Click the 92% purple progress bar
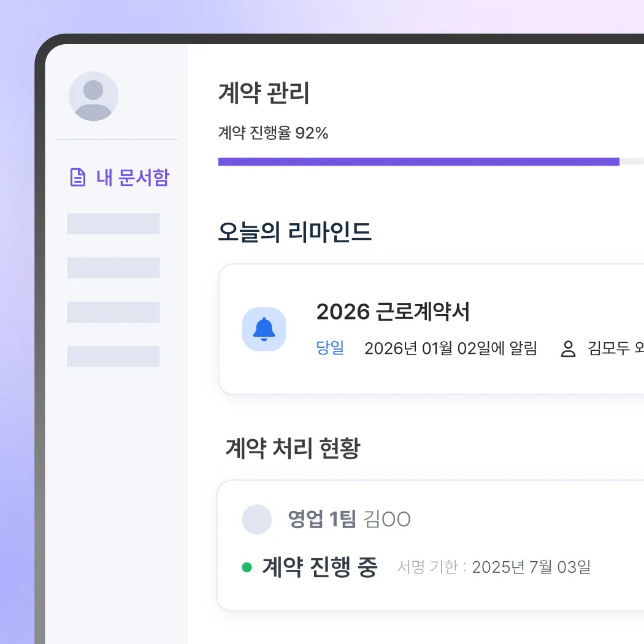Screen dimensions: 644x644 click(417, 161)
